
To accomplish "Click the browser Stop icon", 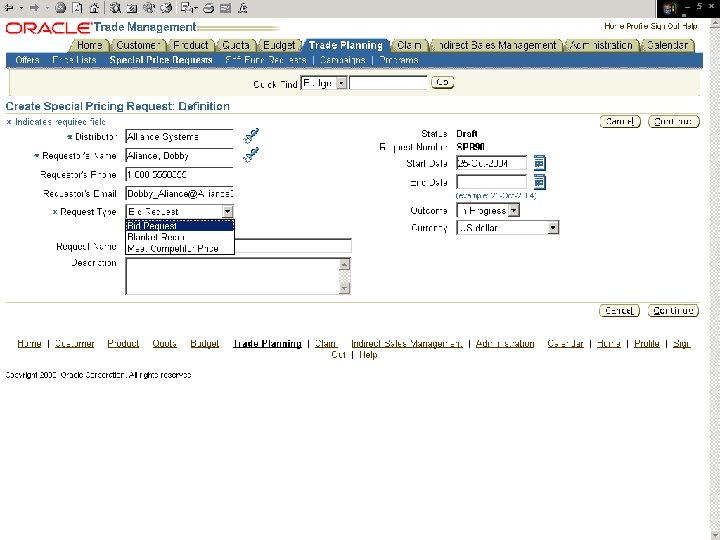I will click(x=60, y=8).
